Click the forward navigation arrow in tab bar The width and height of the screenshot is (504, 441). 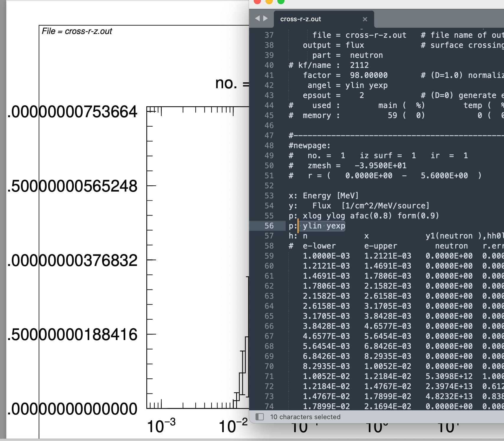[x=266, y=19]
